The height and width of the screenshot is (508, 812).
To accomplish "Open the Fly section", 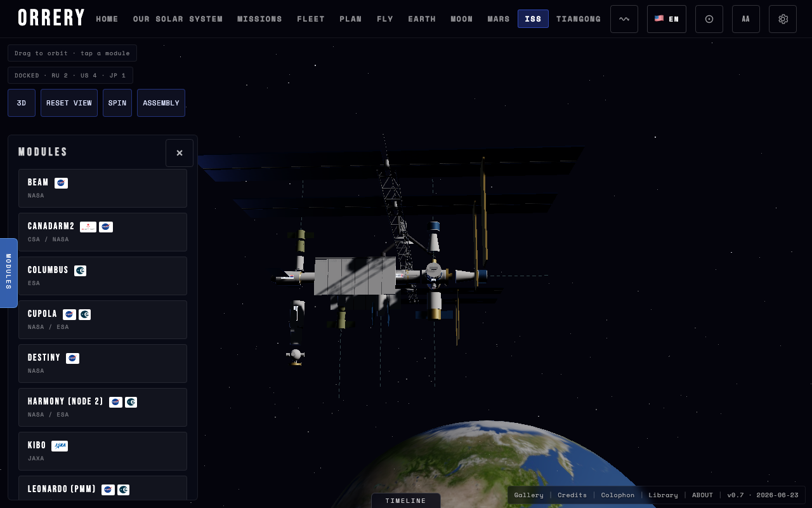I will 385,19.
